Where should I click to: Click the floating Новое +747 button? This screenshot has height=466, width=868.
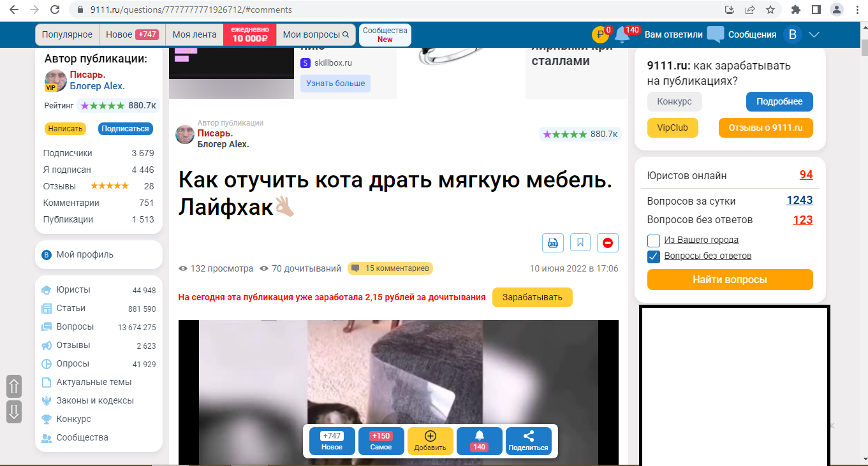click(332, 441)
